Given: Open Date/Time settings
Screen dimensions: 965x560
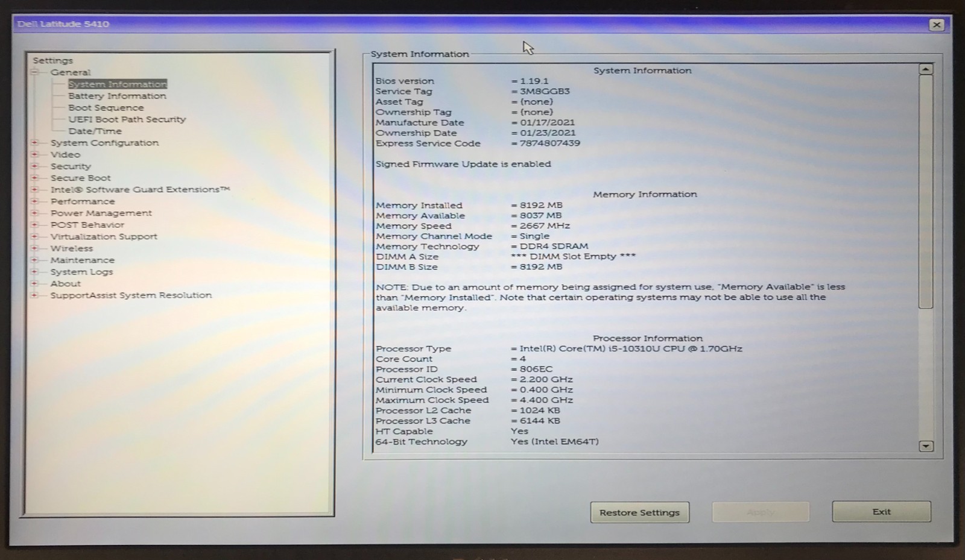Looking at the screenshot, I should [x=95, y=131].
